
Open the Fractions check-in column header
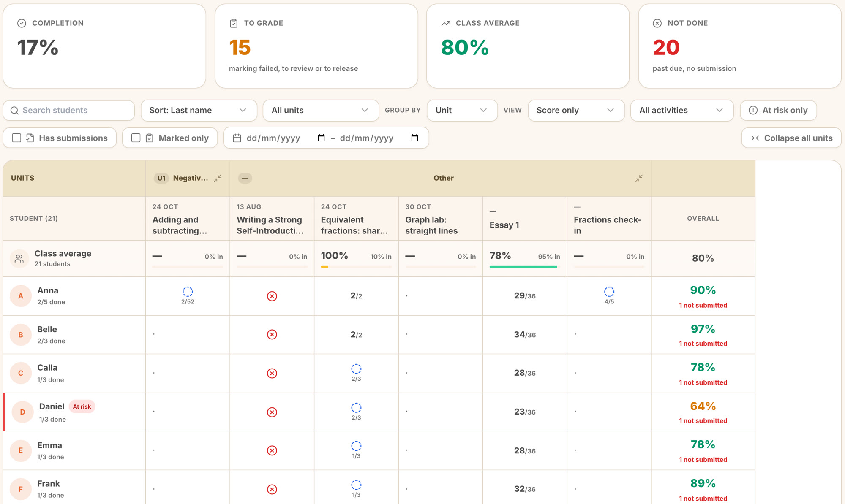(609, 219)
